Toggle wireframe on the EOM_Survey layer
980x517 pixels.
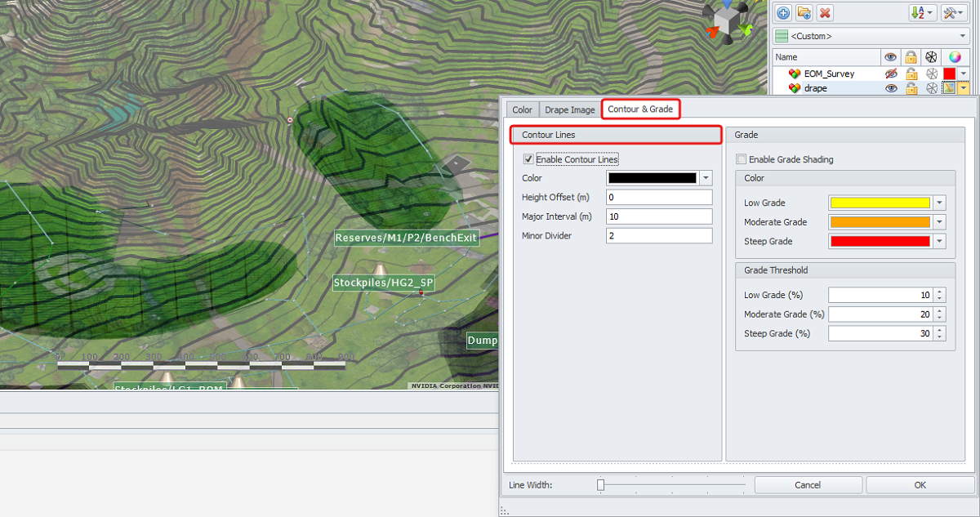point(930,74)
